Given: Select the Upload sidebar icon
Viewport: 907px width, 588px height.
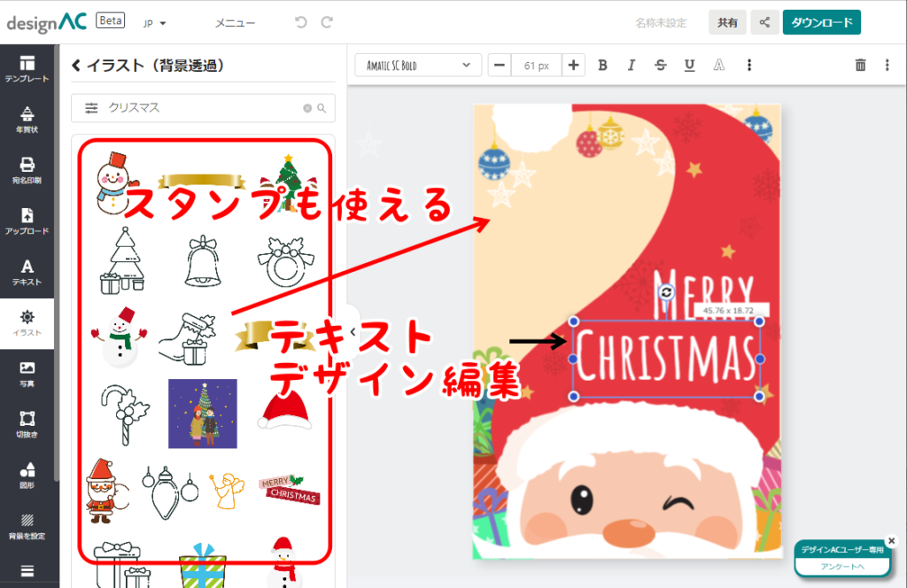Looking at the screenshot, I should 27,220.
